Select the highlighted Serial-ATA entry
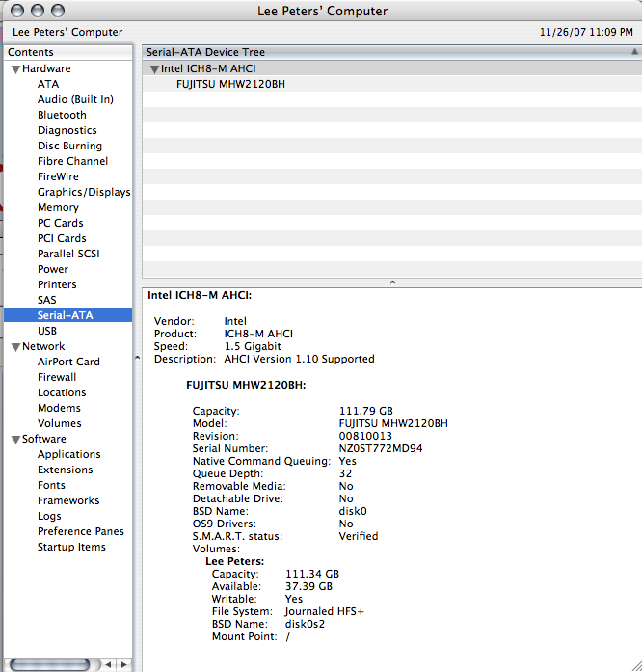 coord(68,315)
